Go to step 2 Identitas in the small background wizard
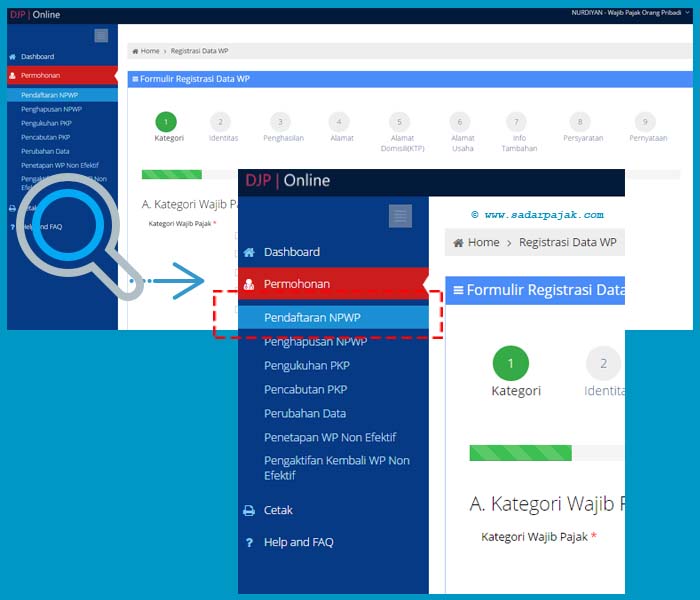Image resolution: width=700 pixels, height=600 pixels. coord(221,122)
